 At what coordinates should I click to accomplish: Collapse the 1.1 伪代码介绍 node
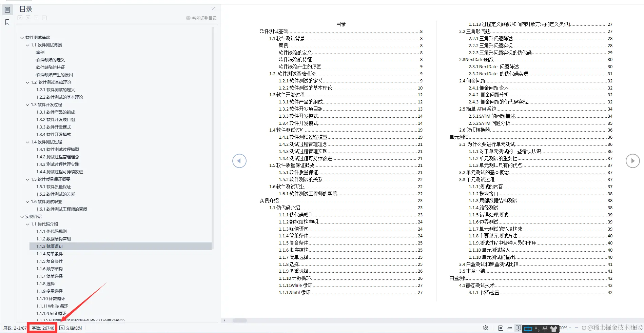click(x=27, y=224)
